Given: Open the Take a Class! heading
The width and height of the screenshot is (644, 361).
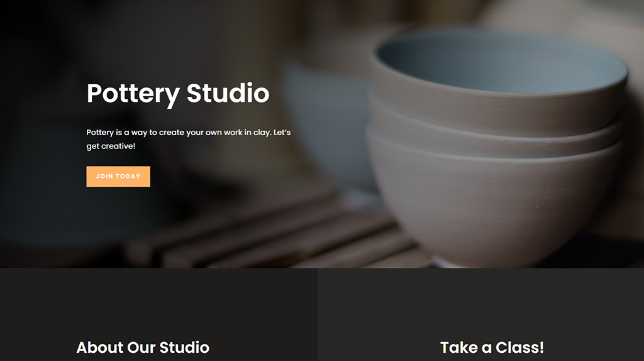Looking at the screenshot, I should coord(492,347).
